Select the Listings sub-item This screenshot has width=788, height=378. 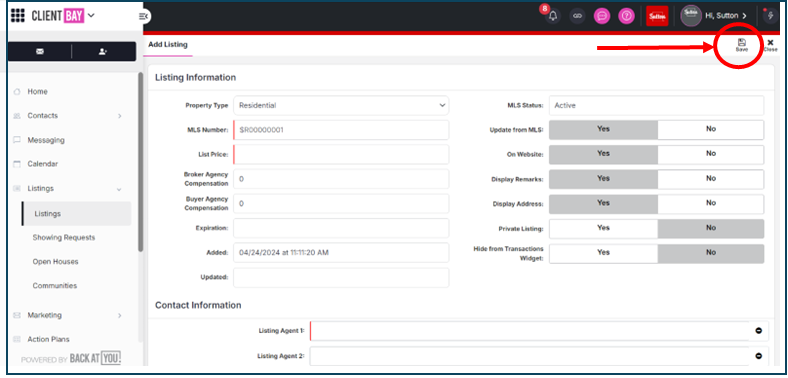pyautogui.click(x=76, y=214)
